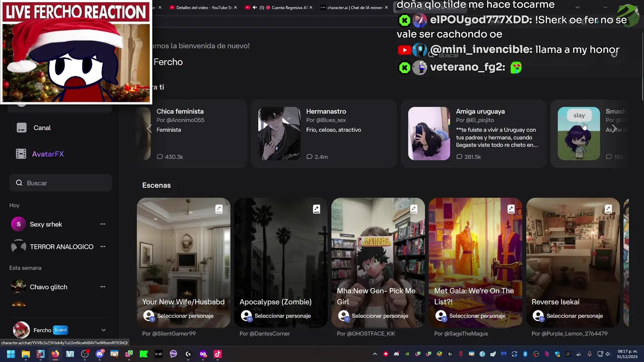This screenshot has width=644, height=362.
Task: Unmute the Cuenta Regresiva tab audio icon
Action: 255,8
